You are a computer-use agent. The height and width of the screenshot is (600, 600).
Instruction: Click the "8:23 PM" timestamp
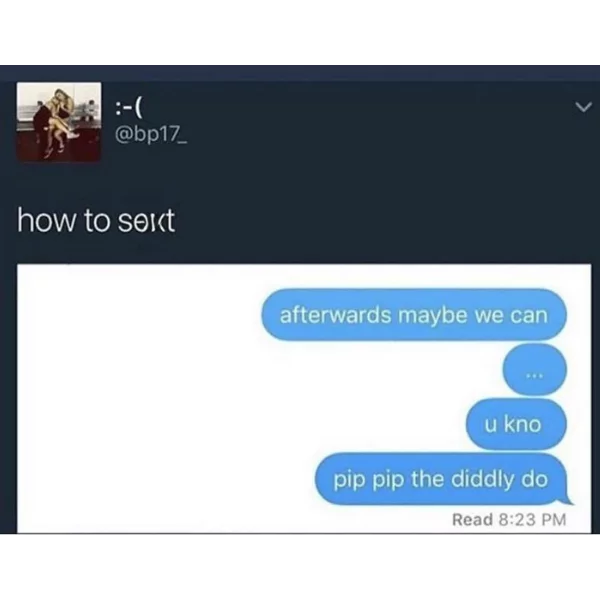click(x=532, y=519)
